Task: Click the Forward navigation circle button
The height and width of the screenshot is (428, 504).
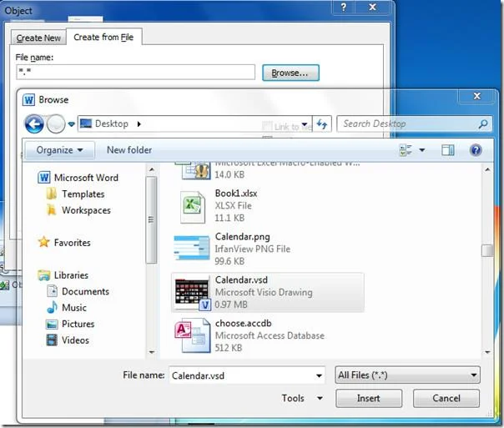Action: tap(56, 123)
